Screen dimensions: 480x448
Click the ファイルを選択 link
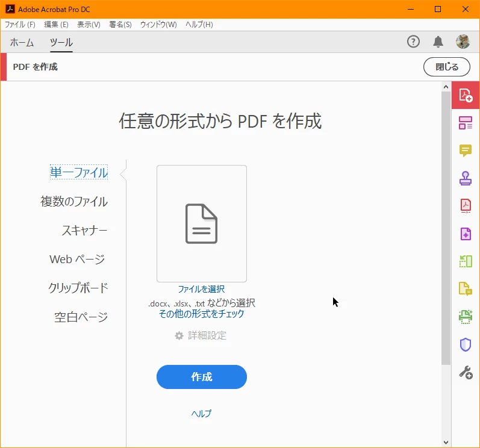tap(201, 289)
